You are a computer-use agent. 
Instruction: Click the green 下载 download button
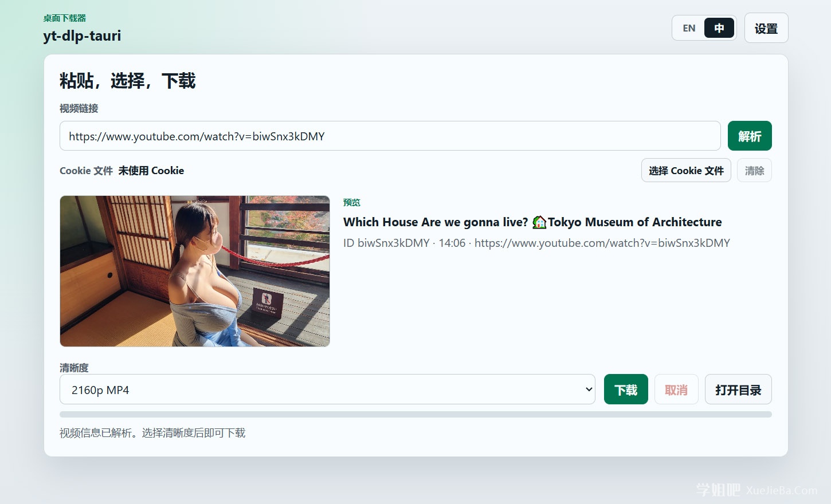[626, 389]
